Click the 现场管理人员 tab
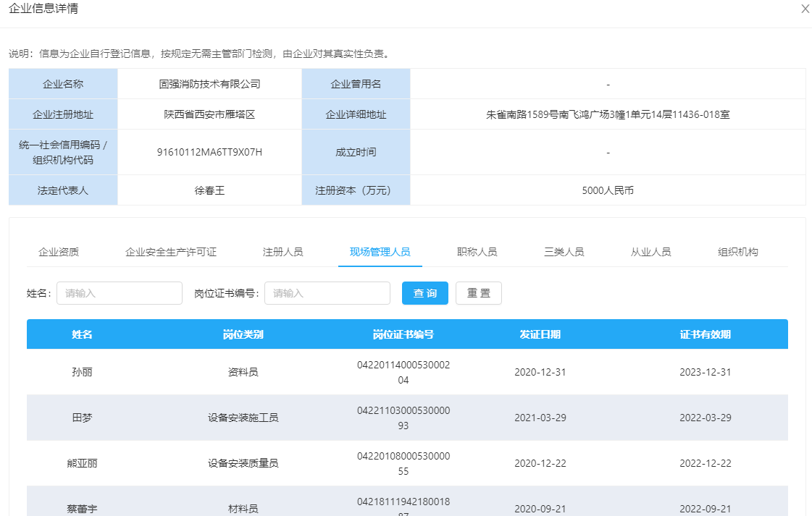 pos(380,252)
